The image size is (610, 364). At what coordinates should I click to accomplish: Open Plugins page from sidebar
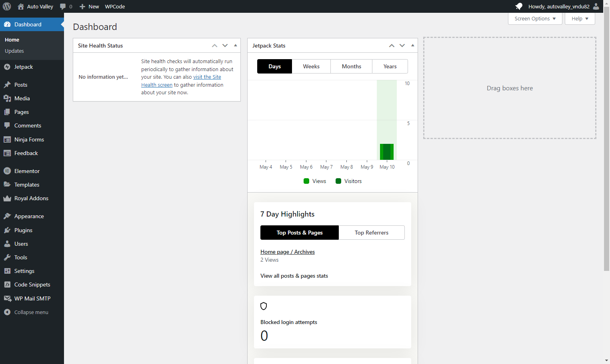coord(32,230)
